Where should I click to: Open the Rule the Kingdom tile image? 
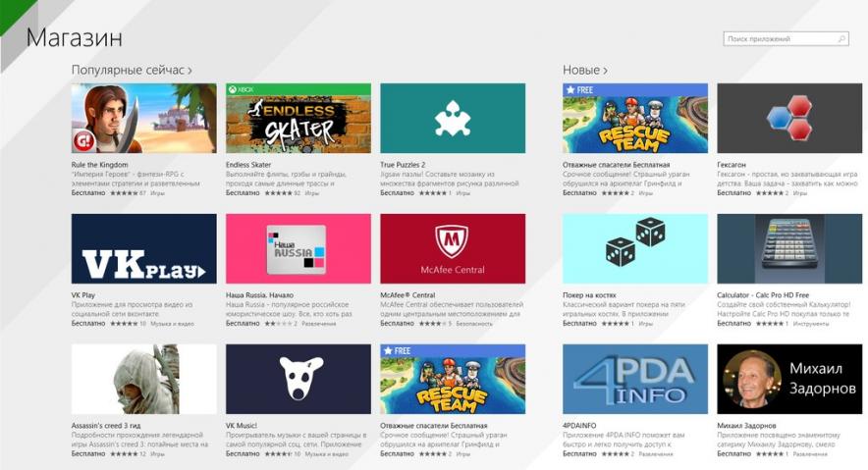coord(144,119)
